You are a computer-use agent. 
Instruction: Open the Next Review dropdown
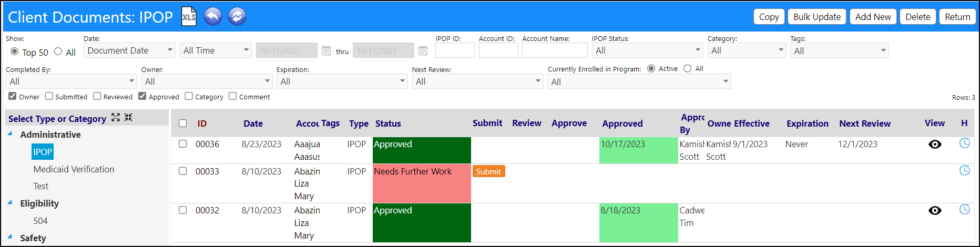pyautogui.click(x=477, y=81)
